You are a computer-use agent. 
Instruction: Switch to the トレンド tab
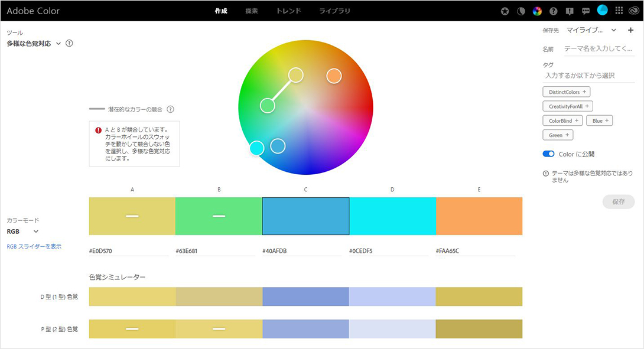pos(288,11)
